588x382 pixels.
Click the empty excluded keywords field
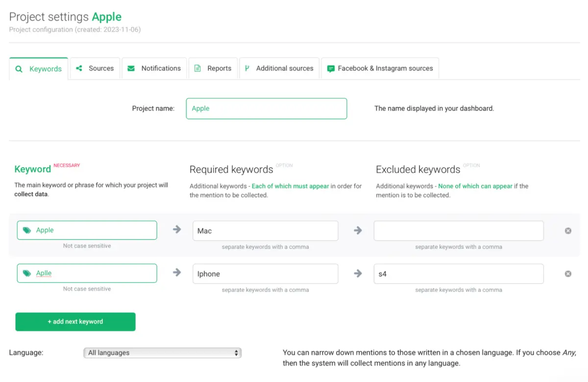pyautogui.click(x=458, y=231)
